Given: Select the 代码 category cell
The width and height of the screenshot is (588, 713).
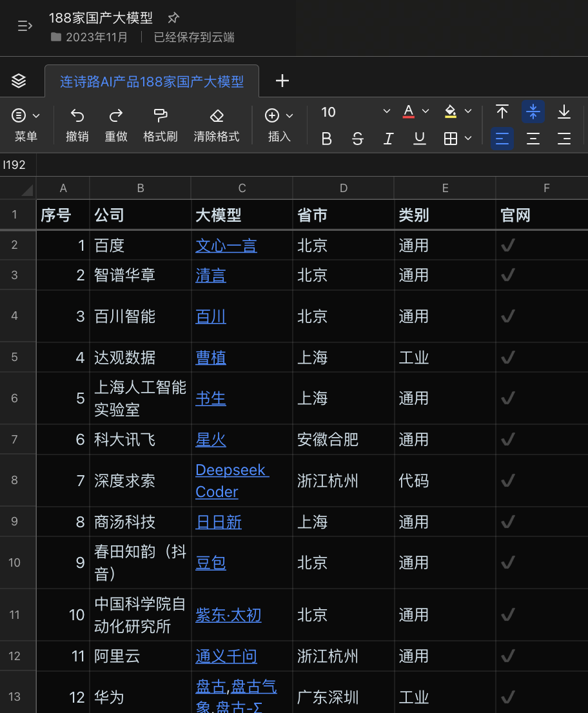Looking at the screenshot, I should pyautogui.click(x=446, y=481).
